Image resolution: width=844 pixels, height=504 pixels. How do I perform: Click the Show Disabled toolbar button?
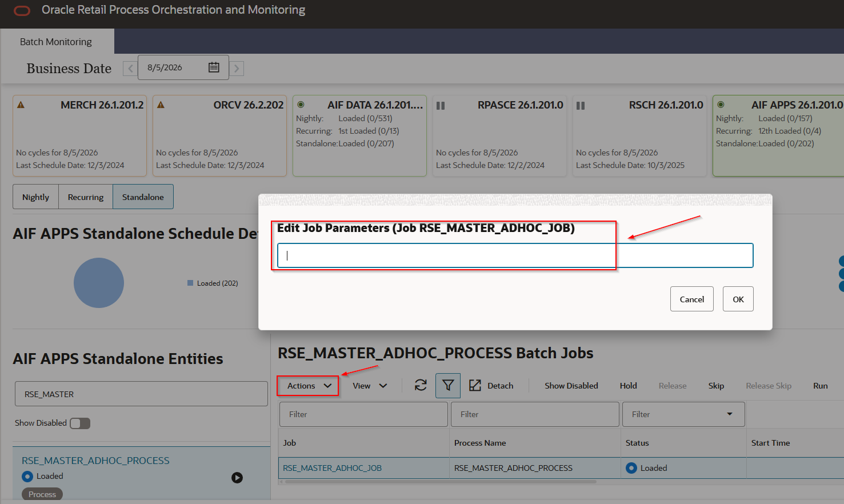571,386
